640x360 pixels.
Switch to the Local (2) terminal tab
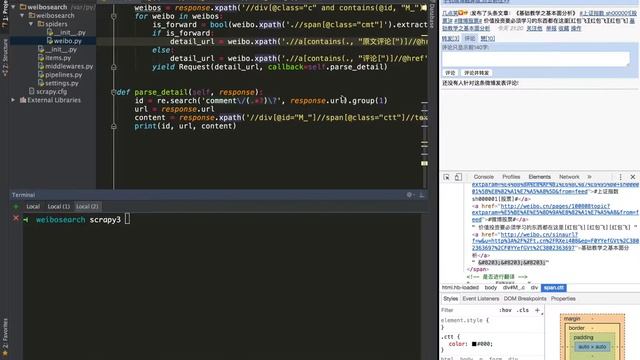point(87,207)
